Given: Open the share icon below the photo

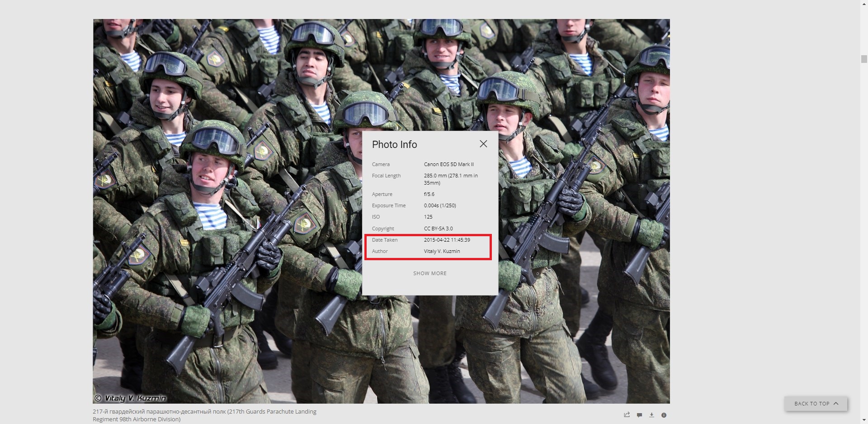Looking at the screenshot, I should (627, 415).
